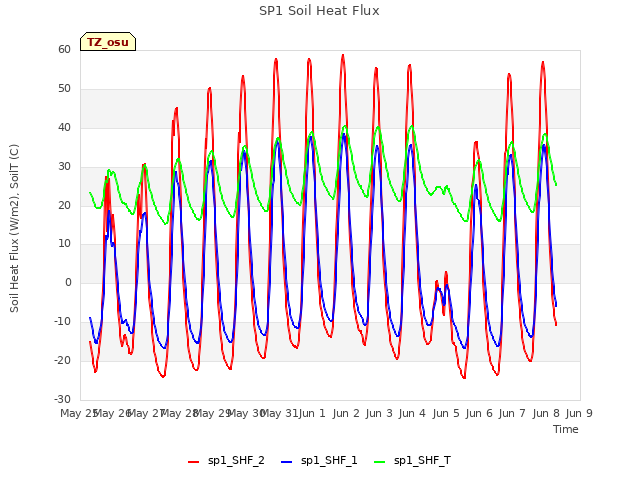The height and width of the screenshot is (480, 640).
Task: Select red sp1_SHF_2 legend swatch
Action: pos(193,462)
